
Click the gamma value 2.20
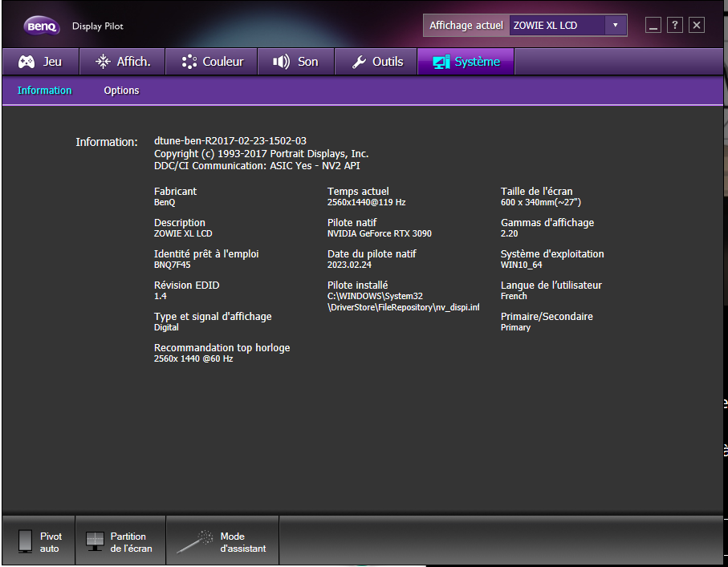pos(510,233)
